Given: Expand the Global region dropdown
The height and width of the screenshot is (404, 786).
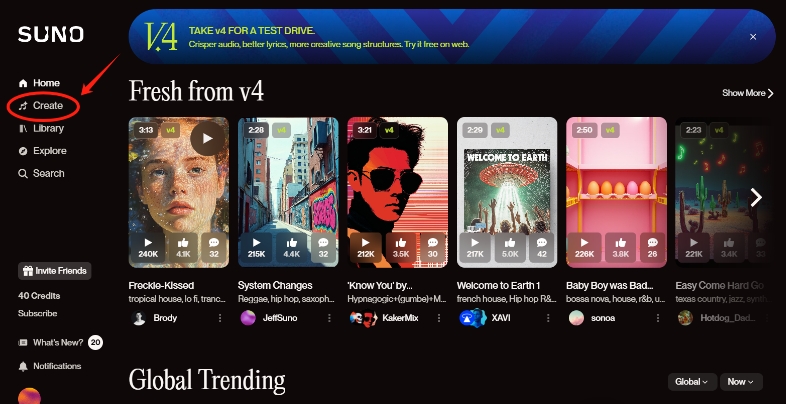Looking at the screenshot, I should [692, 381].
